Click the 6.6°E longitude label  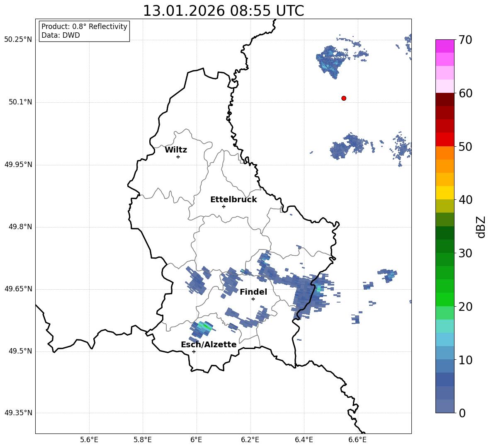357,440
